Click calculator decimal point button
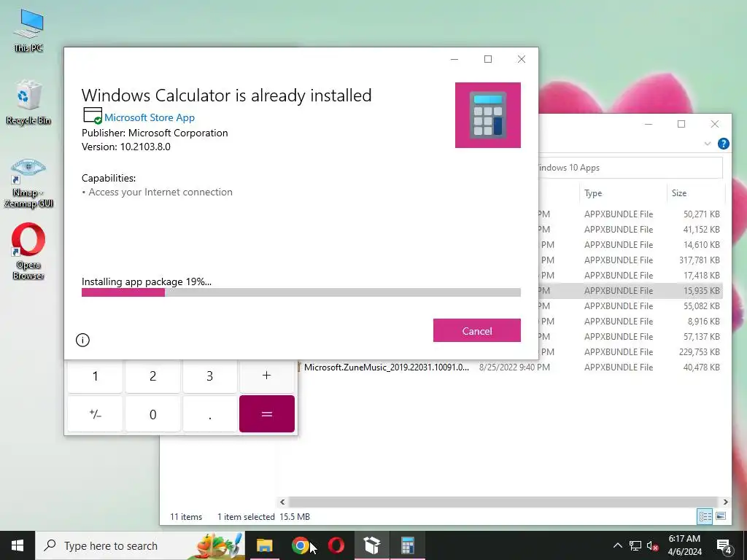 coord(209,414)
